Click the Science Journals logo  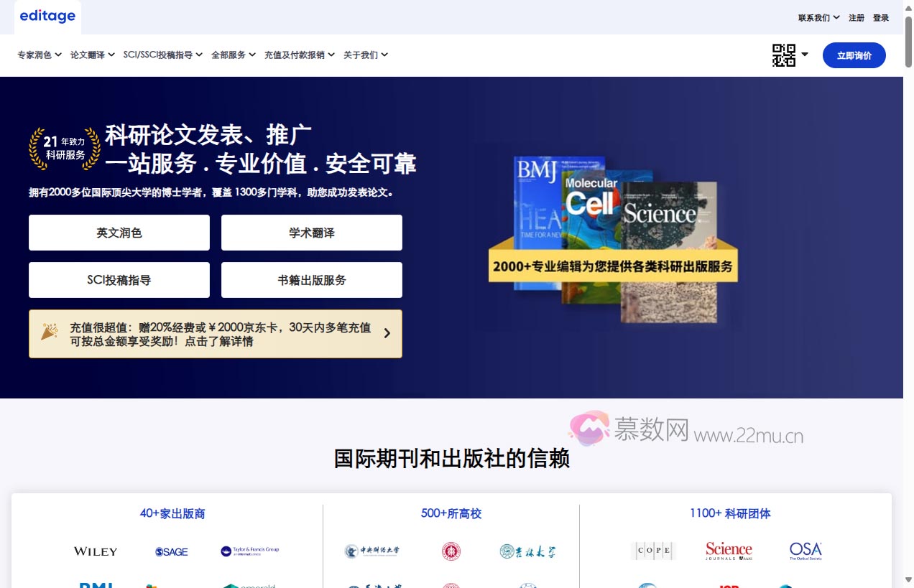[x=729, y=551]
